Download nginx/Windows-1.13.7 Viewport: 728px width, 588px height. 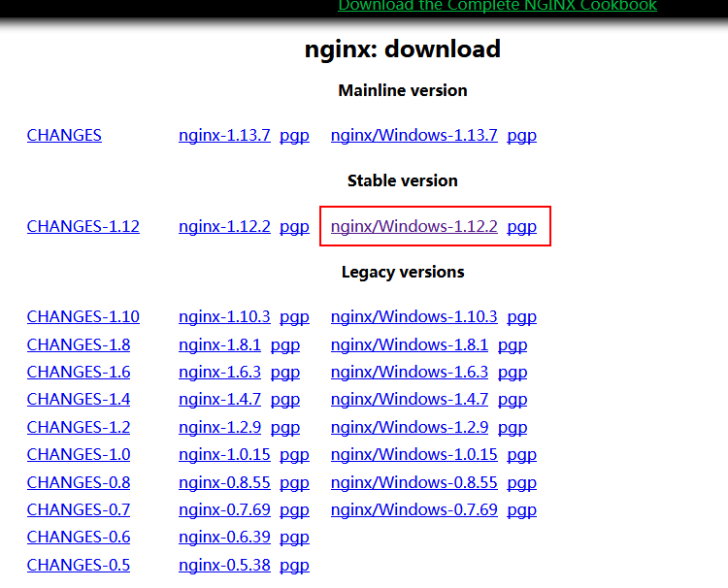[414, 136]
